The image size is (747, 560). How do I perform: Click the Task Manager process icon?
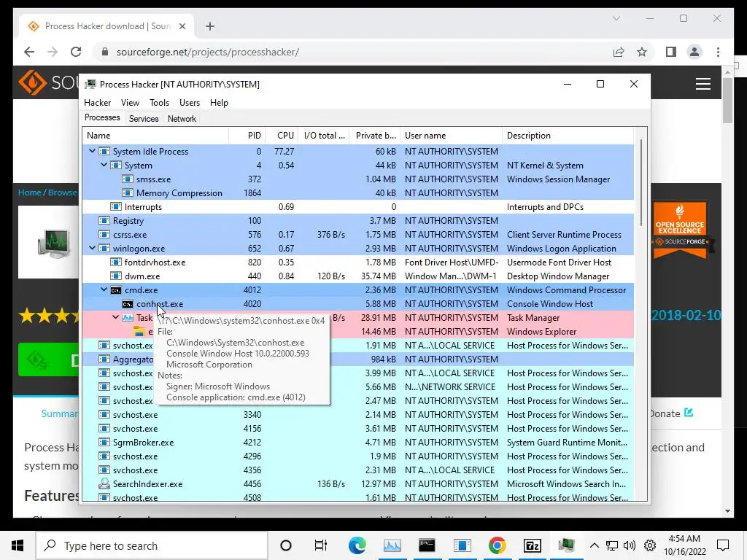pyautogui.click(x=127, y=317)
